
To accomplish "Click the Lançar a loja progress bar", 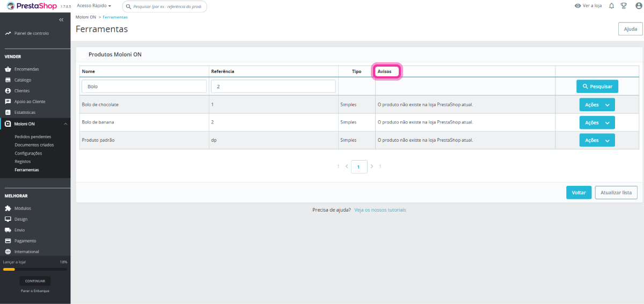I will [x=35, y=269].
